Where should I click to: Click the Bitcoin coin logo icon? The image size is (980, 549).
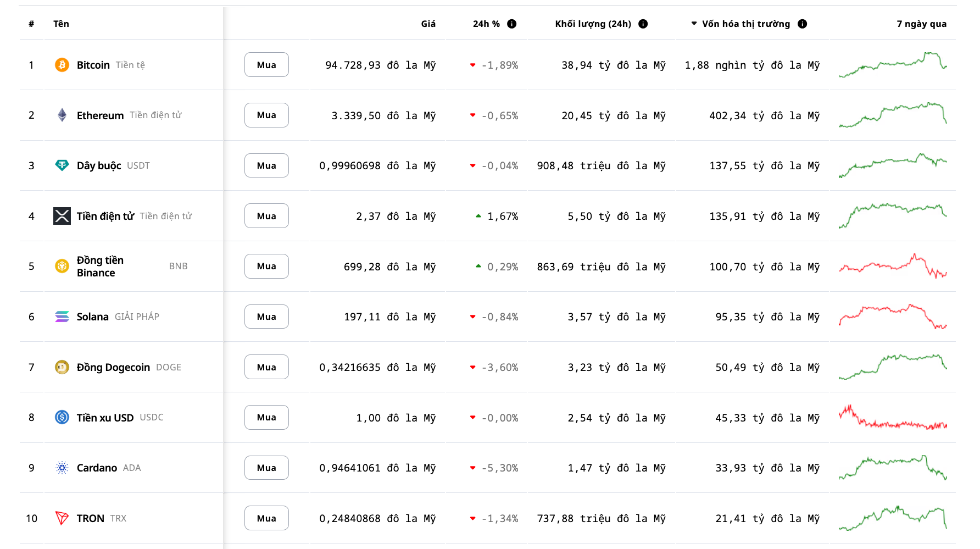[x=62, y=65]
